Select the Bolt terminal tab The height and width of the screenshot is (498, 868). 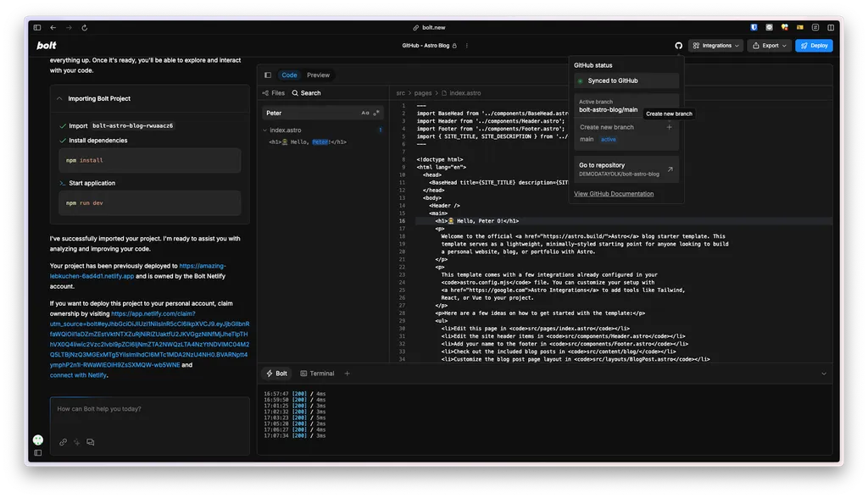pos(277,373)
